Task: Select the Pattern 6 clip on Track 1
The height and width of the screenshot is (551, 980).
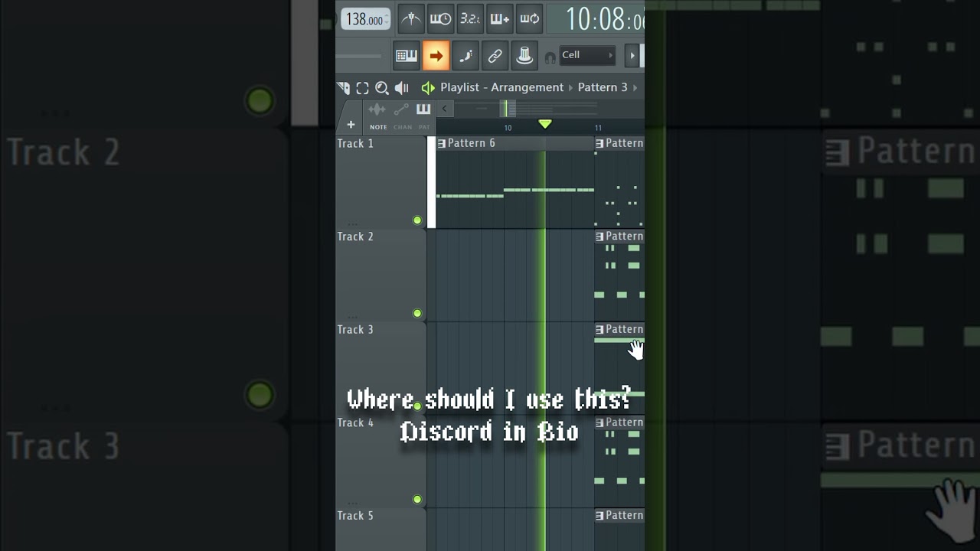Action: [514, 184]
